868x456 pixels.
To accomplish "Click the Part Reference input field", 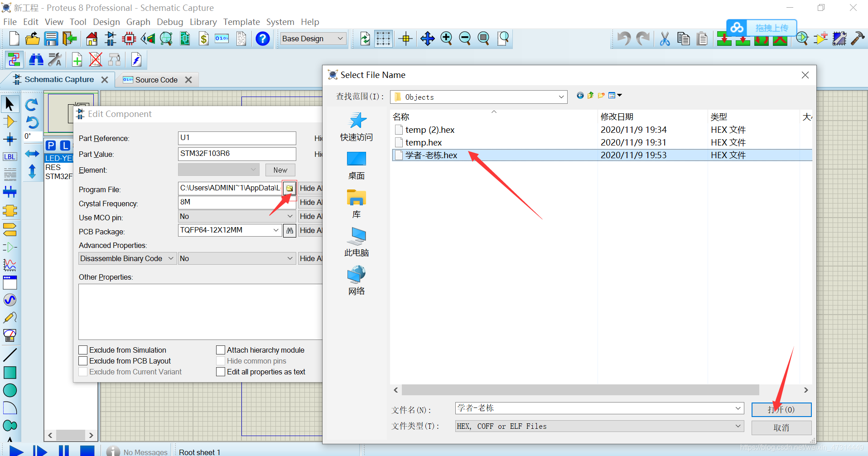I will [237, 138].
